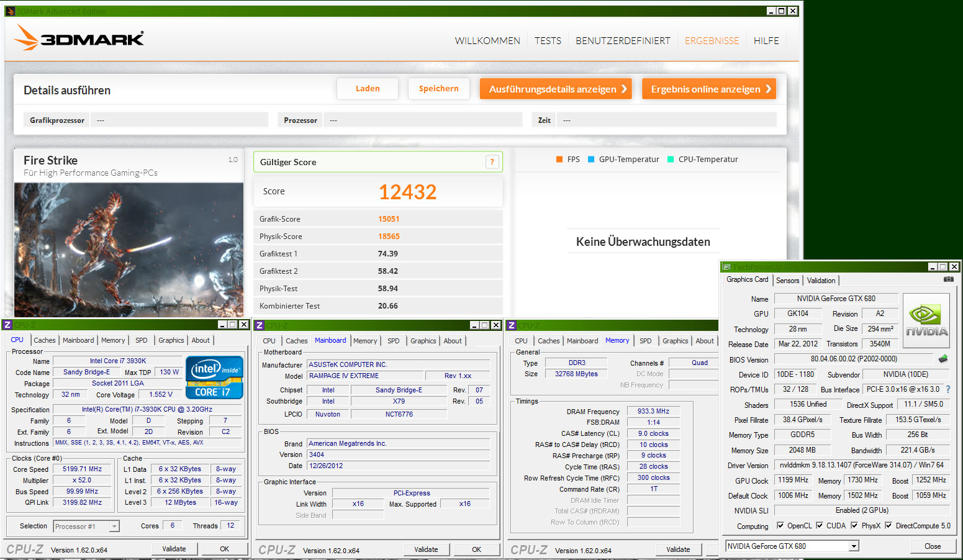The width and height of the screenshot is (963, 560).
Task: Toggle the OpenCL checkbox
Action: point(780,525)
